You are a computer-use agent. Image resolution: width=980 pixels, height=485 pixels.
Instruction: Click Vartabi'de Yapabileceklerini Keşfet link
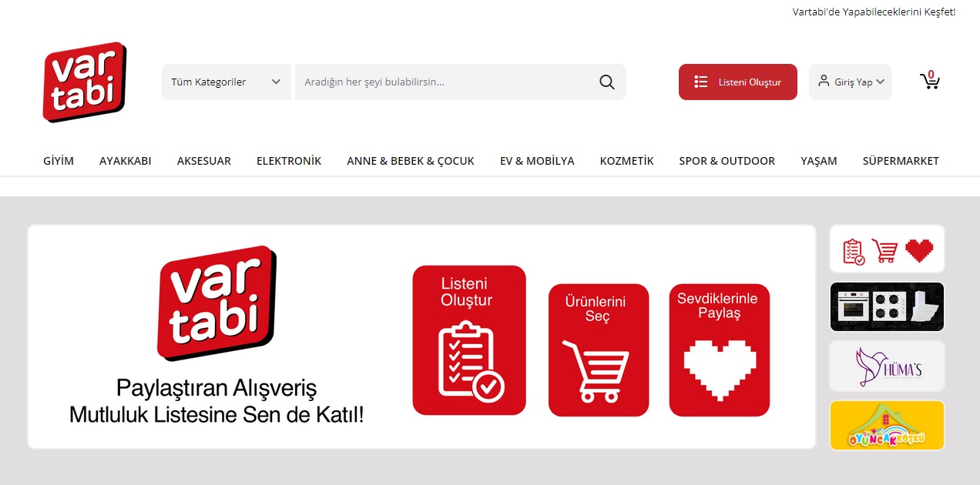[874, 12]
